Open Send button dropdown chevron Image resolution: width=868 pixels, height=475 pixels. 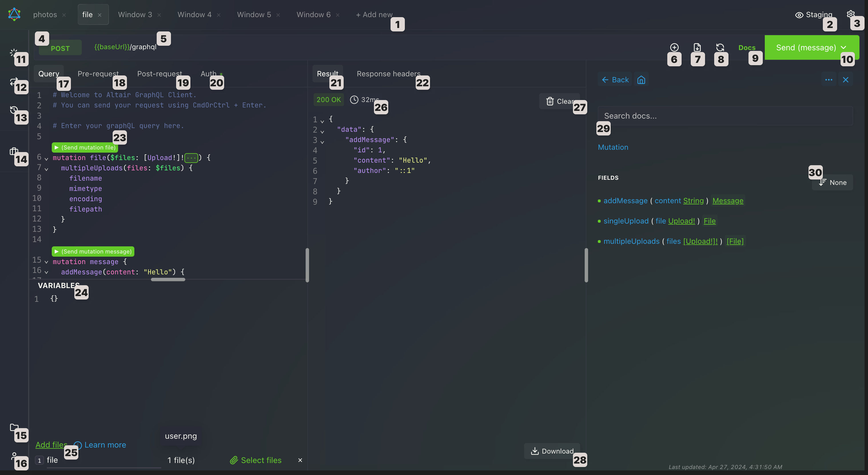tap(843, 47)
